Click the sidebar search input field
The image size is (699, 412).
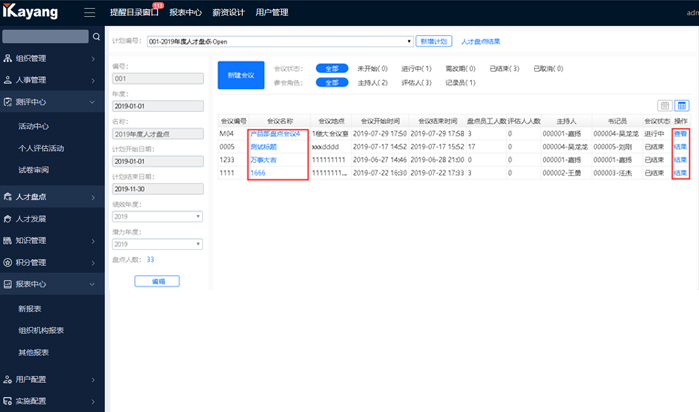45,37
